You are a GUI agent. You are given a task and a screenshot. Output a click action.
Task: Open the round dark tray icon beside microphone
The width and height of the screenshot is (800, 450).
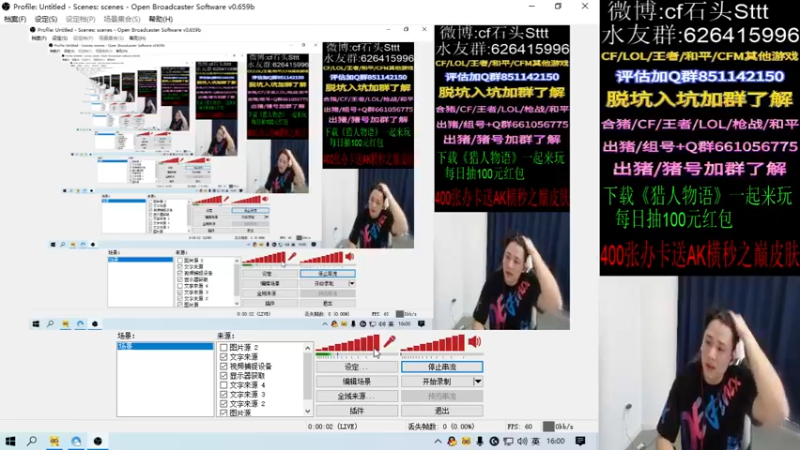coord(494,441)
